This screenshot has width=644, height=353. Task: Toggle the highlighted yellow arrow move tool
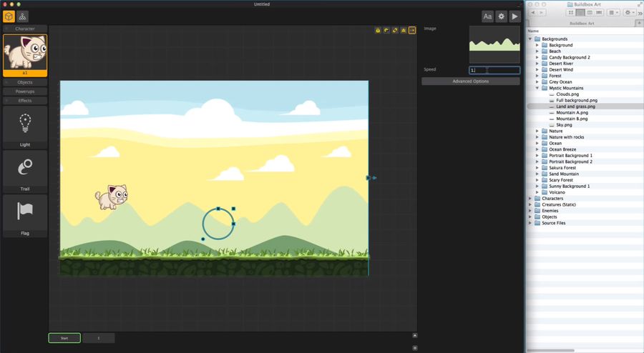tap(412, 30)
